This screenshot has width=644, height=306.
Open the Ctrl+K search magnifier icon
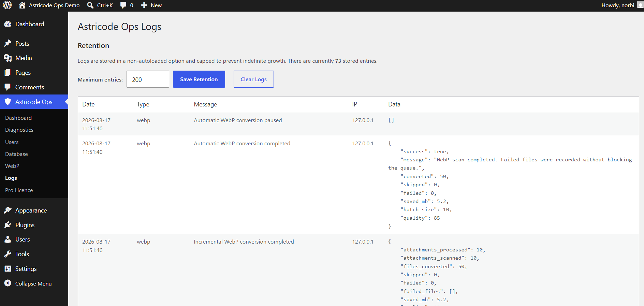pyautogui.click(x=90, y=5)
